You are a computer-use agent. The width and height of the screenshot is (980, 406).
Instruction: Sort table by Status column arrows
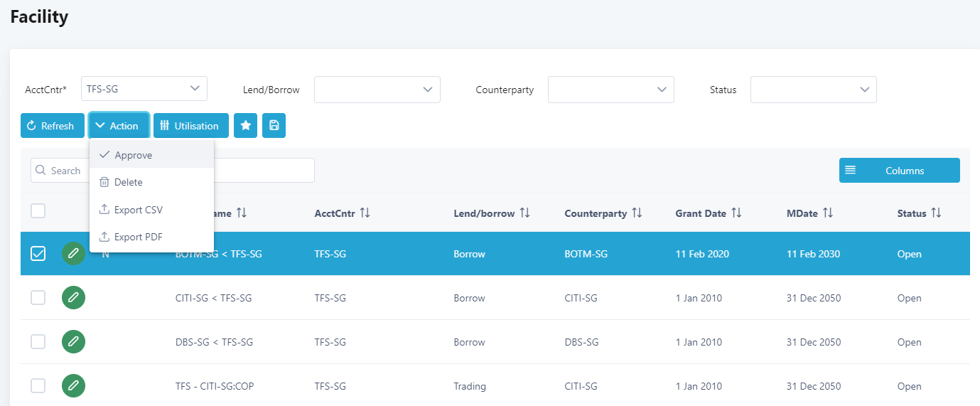pyautogui.click(x=936, y=213)
